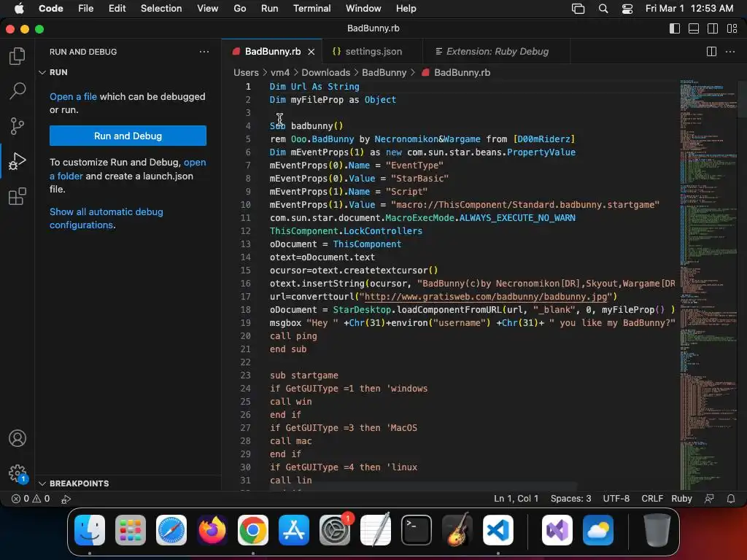
Task: Open Firefox from the dock
Action: 212,529
